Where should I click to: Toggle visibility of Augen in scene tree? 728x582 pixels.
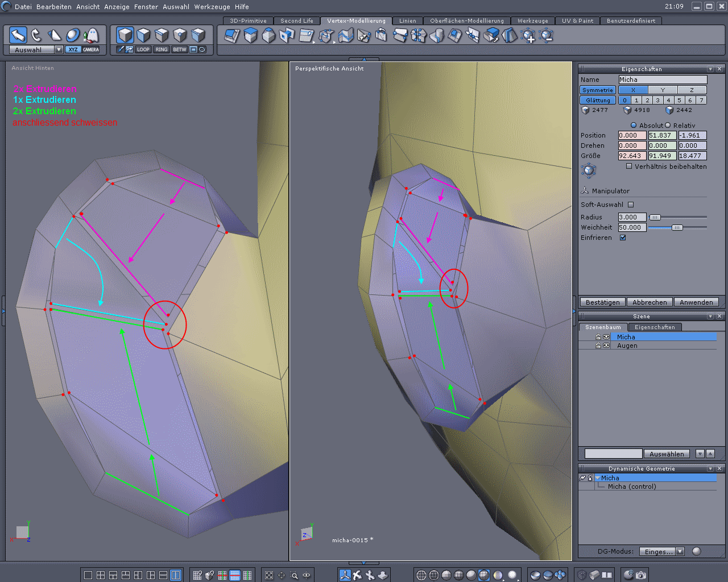tap(606, 346)
